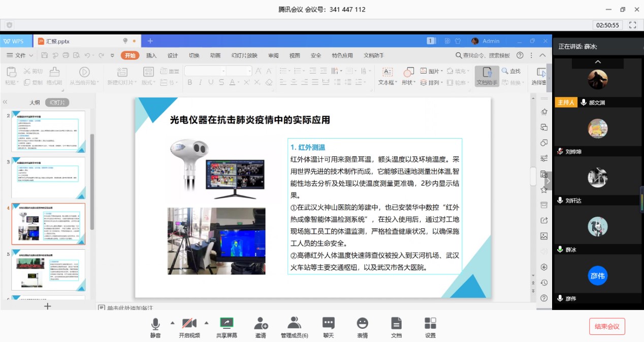
Task: Open Manage Members (6) panel
Action: [294, 323]
